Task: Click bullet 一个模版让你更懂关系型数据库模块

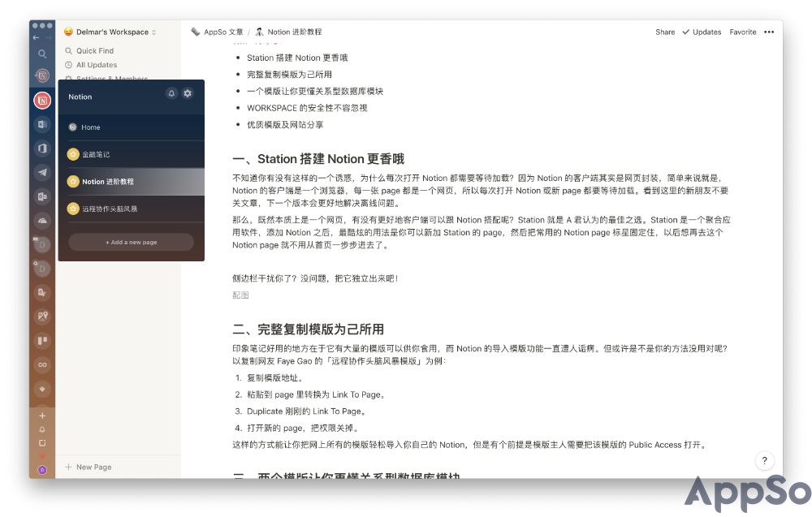Action: point(315,91)
